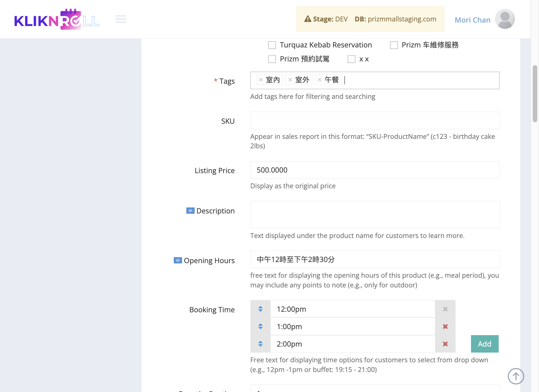Click the Stage DEV database banner

pos(370,19)
